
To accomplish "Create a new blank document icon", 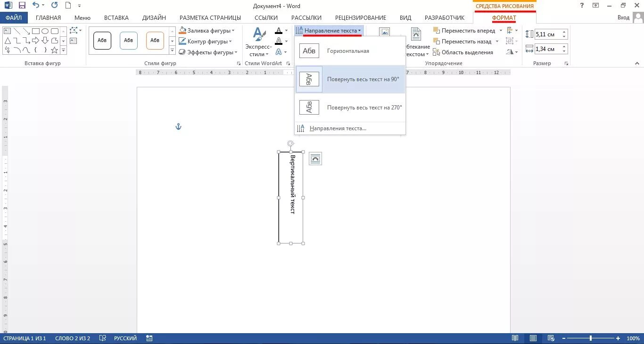I will (x=68, y=6).
